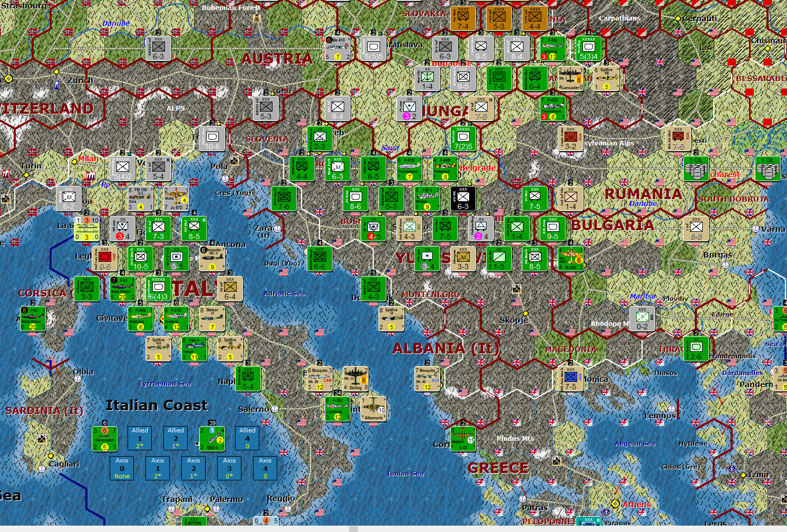This screenshot has width=787, height=532.
Task: Click the Pola port anchor symbol
Action: [x=225, y=179]
